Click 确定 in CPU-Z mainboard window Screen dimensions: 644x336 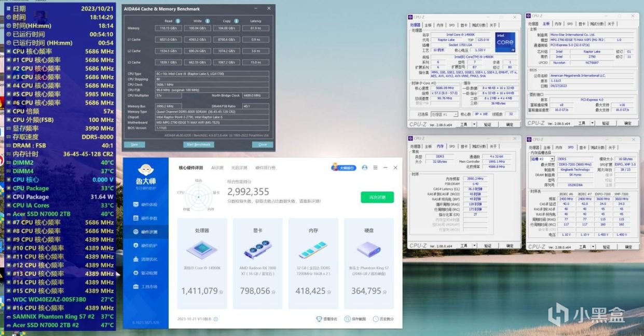point(627,123)
